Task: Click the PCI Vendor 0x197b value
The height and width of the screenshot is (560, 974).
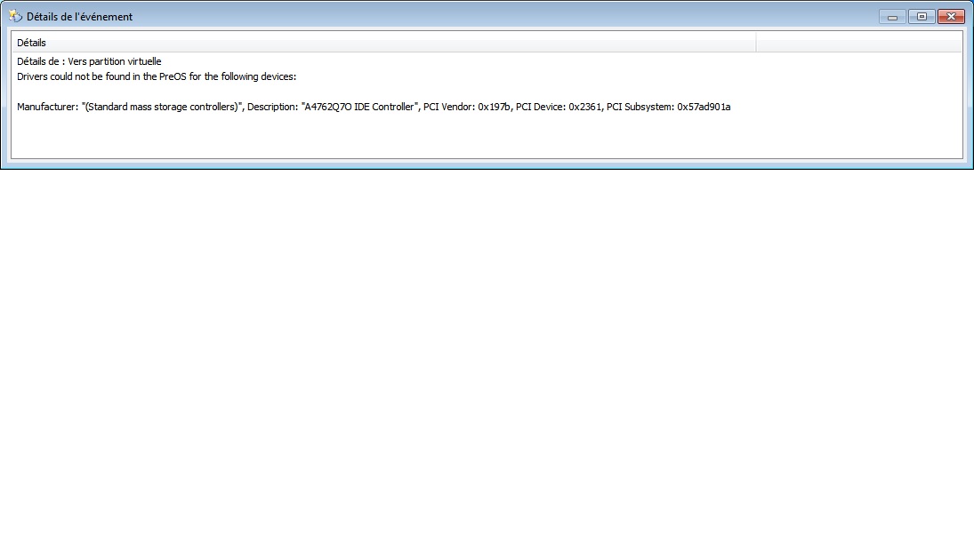Action: (494, 107)
